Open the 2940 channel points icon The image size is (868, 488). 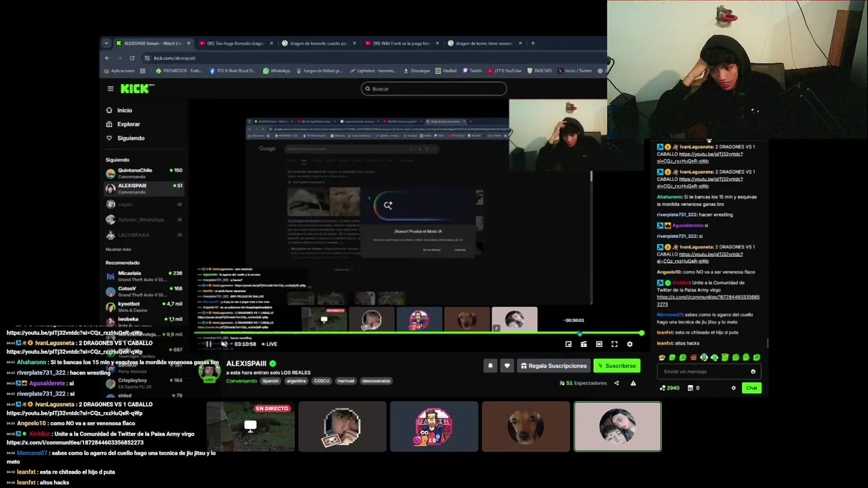(x=669, y=388)
